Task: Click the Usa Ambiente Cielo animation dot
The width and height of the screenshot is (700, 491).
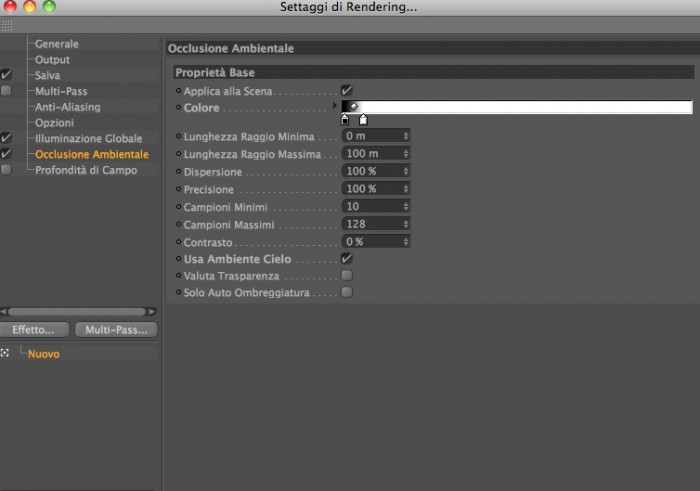Action: [179, 258]
